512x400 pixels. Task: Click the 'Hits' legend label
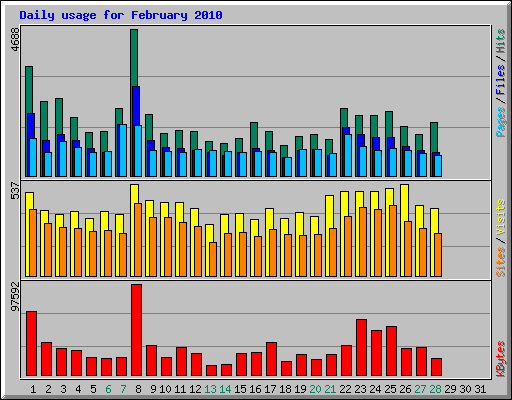501,41
